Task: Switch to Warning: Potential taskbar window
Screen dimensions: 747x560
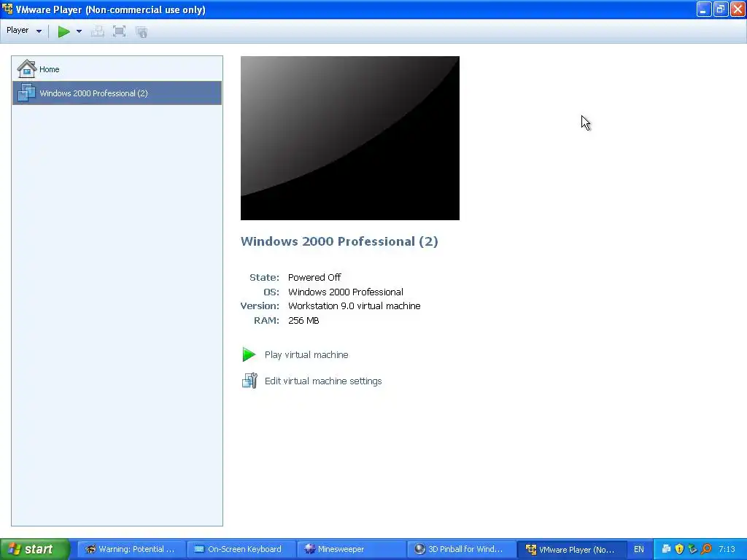Action: click(131, 549)
